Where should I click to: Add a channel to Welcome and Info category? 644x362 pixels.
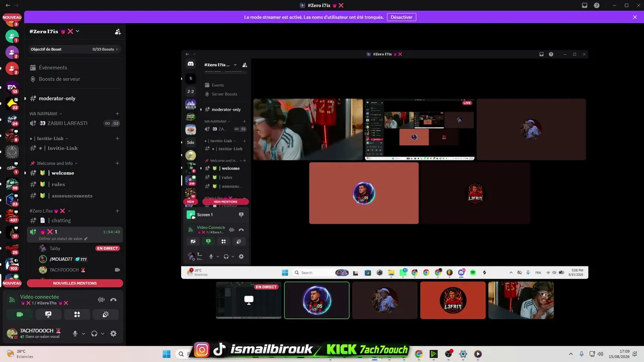click(117, 163)
